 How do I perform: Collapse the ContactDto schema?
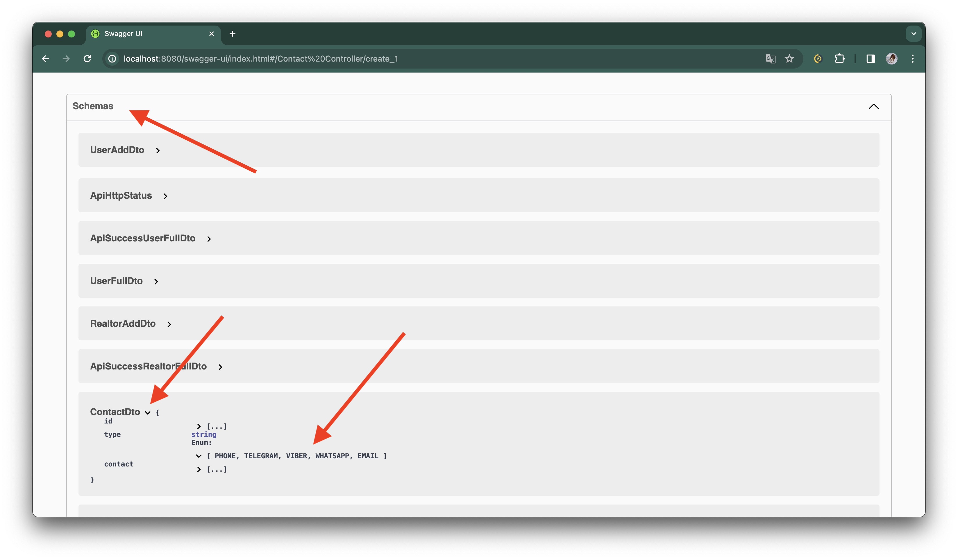click(x=147, y=412)
